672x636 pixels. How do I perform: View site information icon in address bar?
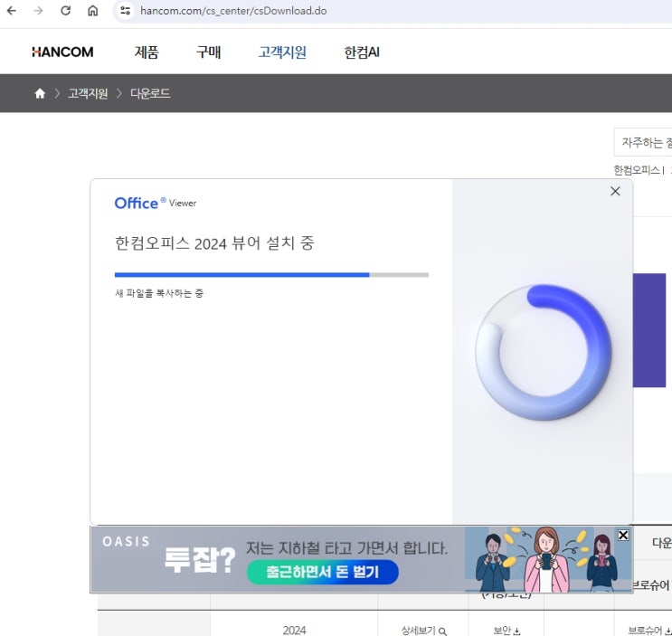125,11
